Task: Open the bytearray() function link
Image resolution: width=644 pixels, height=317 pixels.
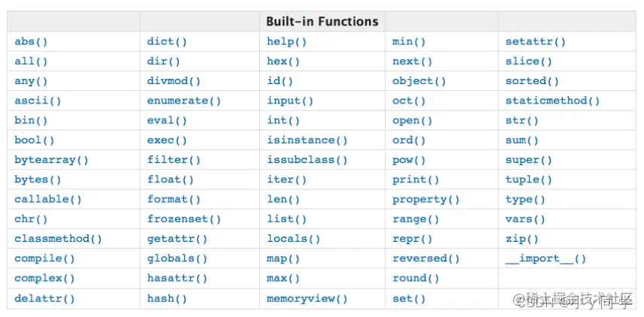Action: [51, 160]
